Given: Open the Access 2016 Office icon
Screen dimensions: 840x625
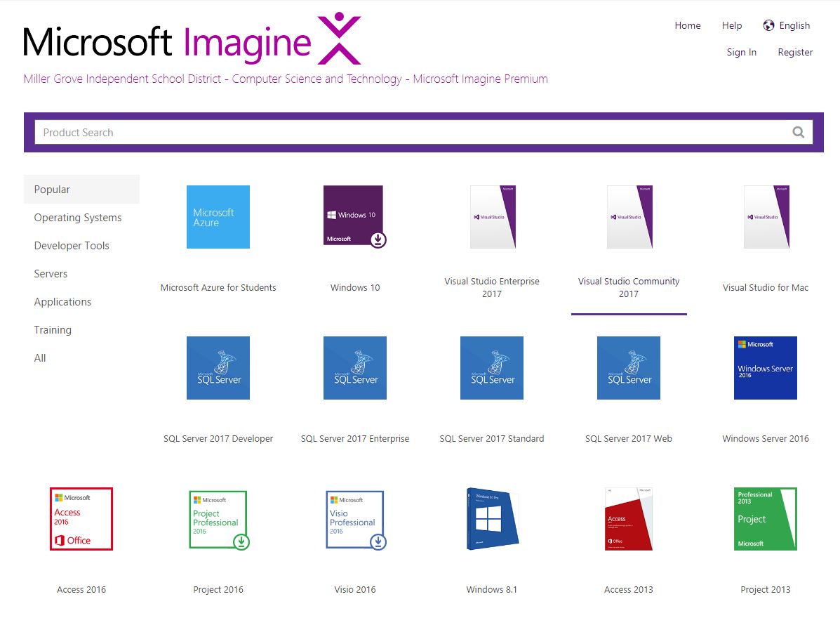Looking at the screenshot, I should [81, 519].
